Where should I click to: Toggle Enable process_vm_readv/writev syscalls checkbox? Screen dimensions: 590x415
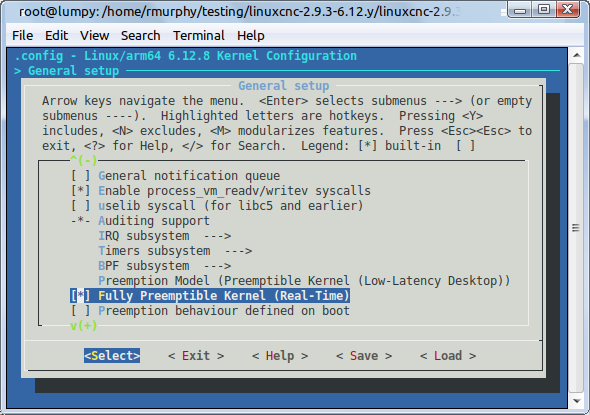pyautogui.click(x=81, y=191)
